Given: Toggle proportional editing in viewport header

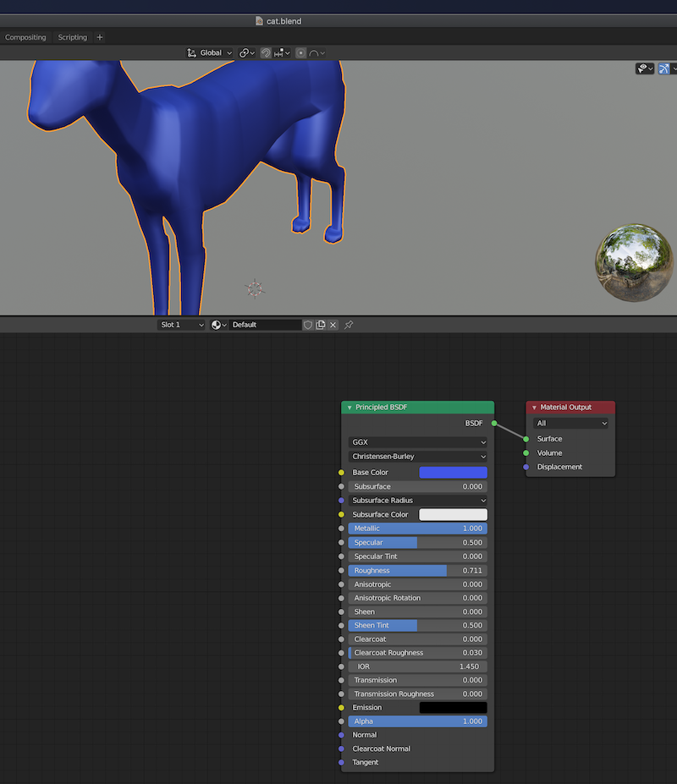Looking at the screenshot, I should (301, 52).
